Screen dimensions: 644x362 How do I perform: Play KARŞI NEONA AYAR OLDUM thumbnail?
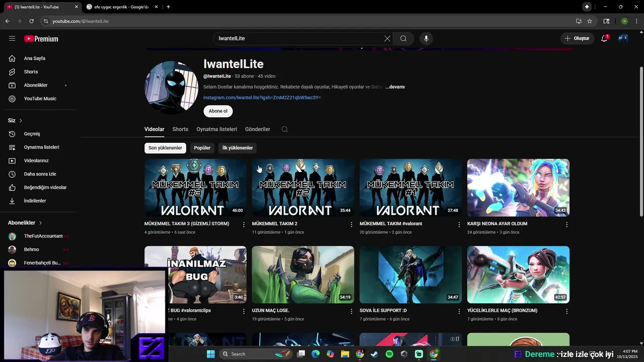(x=518, y=188)
